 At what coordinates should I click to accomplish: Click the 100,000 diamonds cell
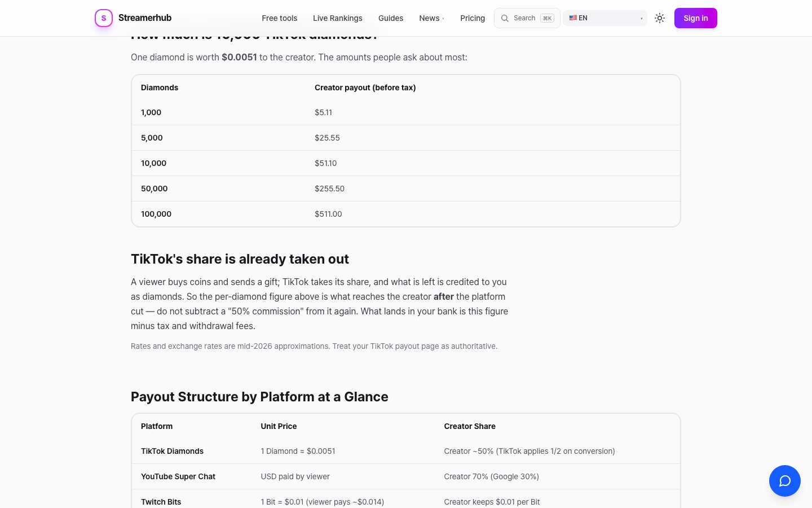point(156,214)
